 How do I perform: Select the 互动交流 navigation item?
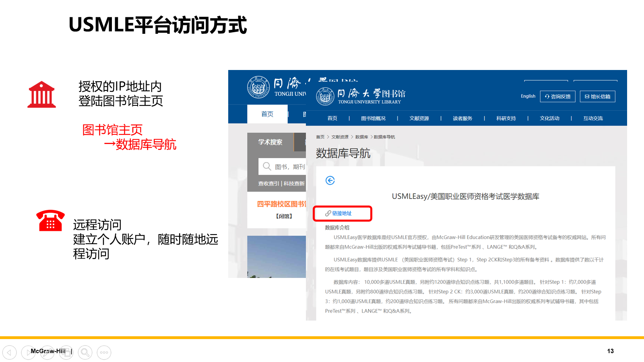click(x=593, y=118)
